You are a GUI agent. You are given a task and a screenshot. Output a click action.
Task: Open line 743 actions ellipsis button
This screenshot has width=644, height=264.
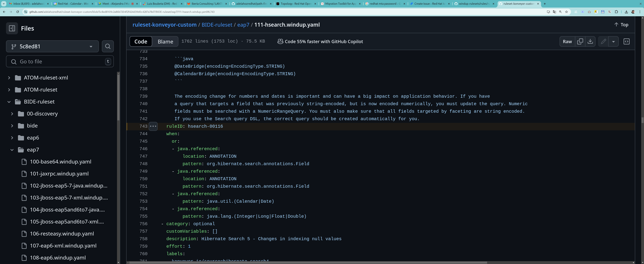click(x=153, y=126)
